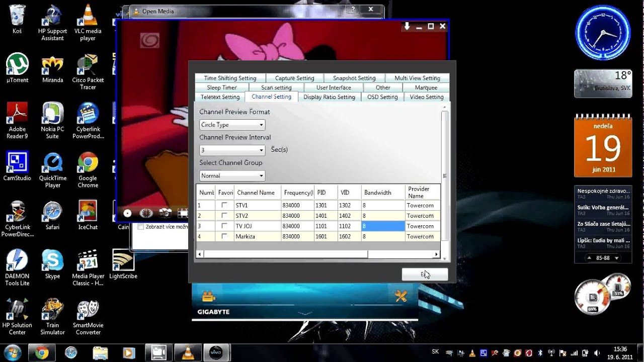Screen dimensions: 644x362
Task: Select the TV JOJ channel name cell
Action: click(x=258, y=226)
